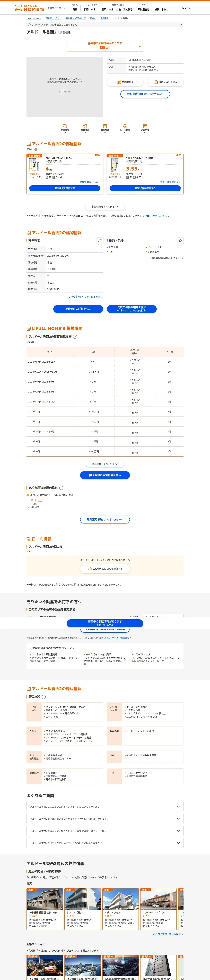Open マンション 新築 in navigation
This screenshot has height=980, width=210.
coord(86,9)
